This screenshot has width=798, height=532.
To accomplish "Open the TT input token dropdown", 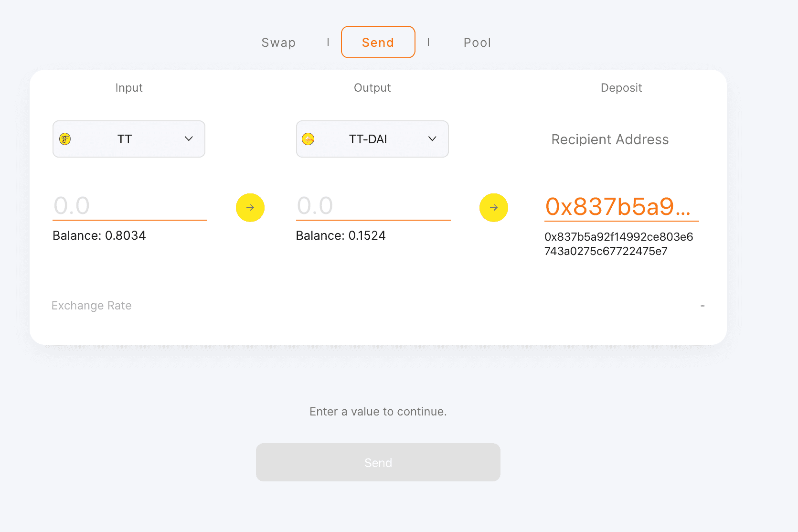I will [x=188, y=139].
